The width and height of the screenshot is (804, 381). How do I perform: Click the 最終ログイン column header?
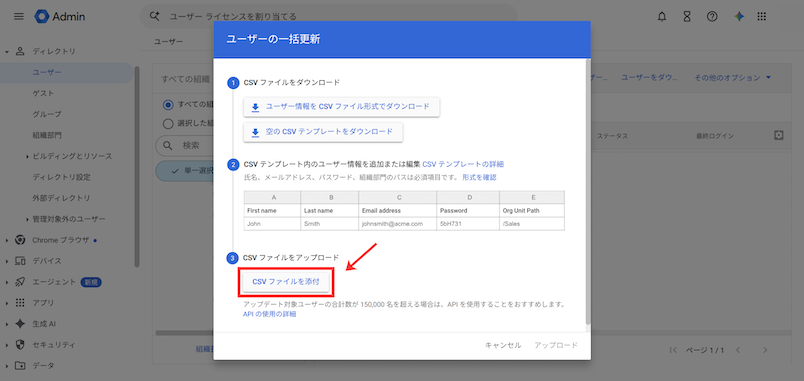(x=715, y=136)
